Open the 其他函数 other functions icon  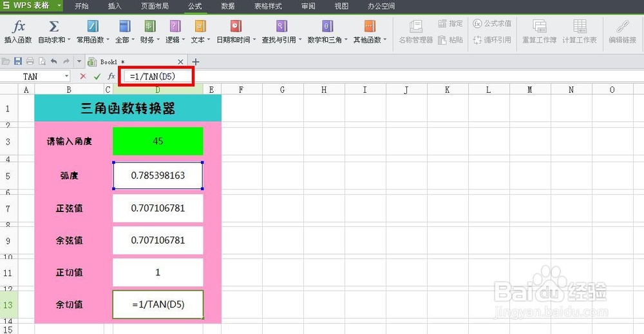(370, 26)
